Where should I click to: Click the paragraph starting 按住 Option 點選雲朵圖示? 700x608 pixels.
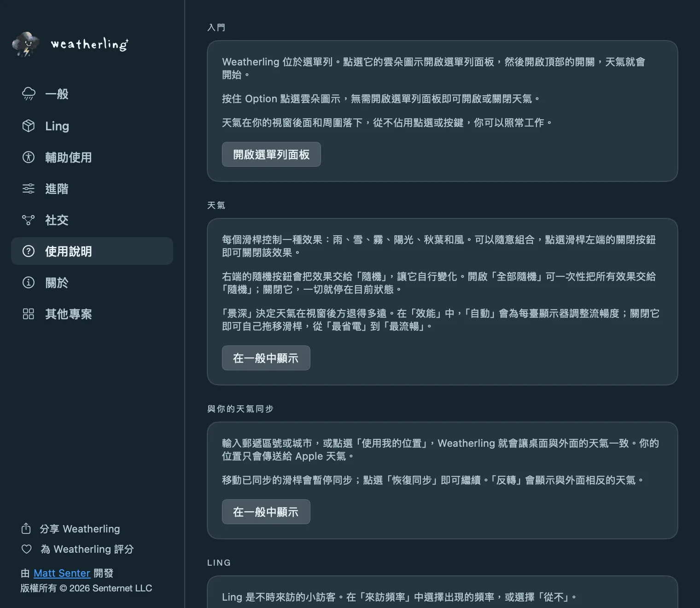381,99
